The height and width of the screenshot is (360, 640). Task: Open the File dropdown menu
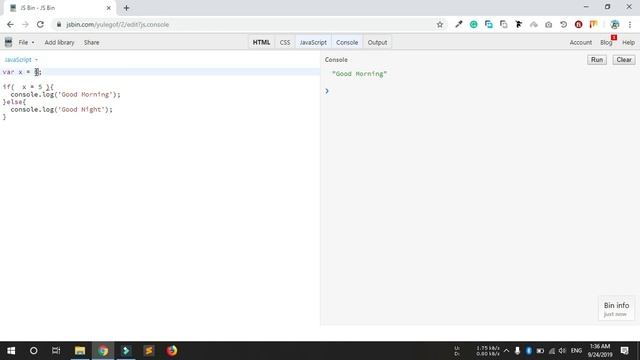[x=26, y=42]
